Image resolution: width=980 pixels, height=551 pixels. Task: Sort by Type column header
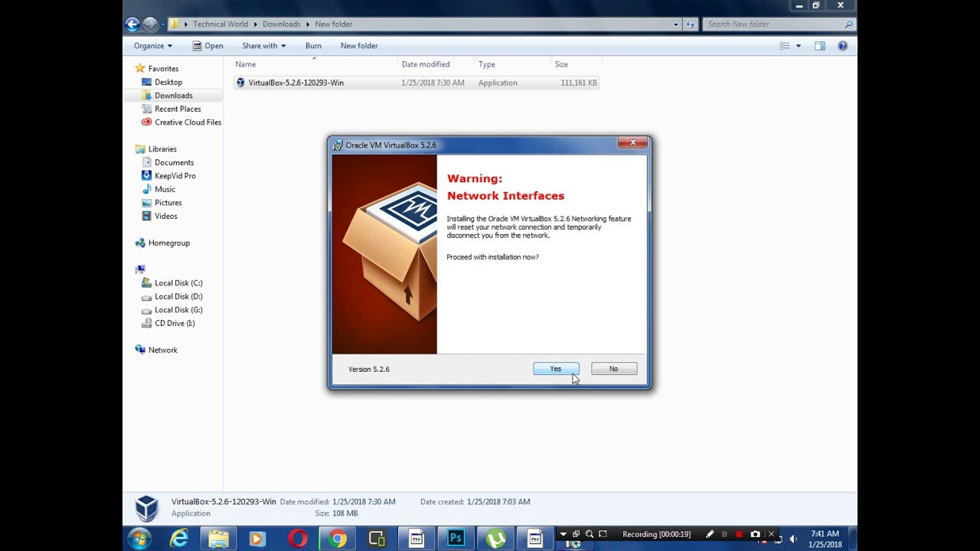511,64
